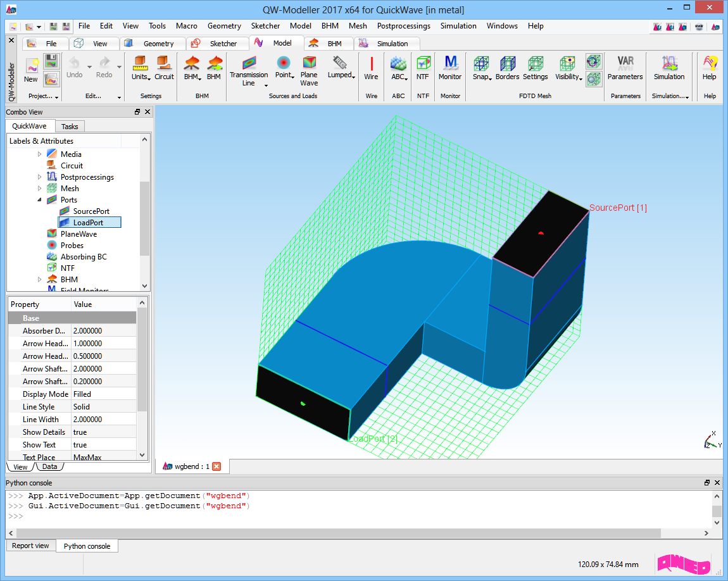Viewport: 728px width, 581px height.
Task: Select the Wire tool
Action: [x=372, y=63]
